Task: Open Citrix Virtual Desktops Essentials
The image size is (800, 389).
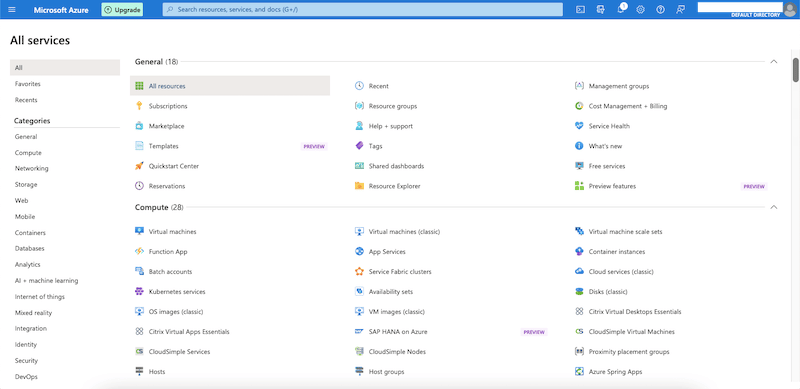Action: click(x=635, y=311)
